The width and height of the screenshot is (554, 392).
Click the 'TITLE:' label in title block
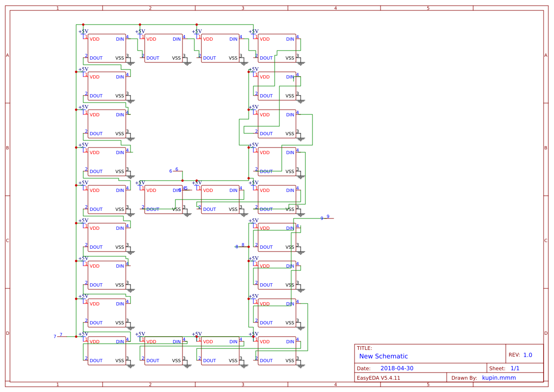(364, 348)
